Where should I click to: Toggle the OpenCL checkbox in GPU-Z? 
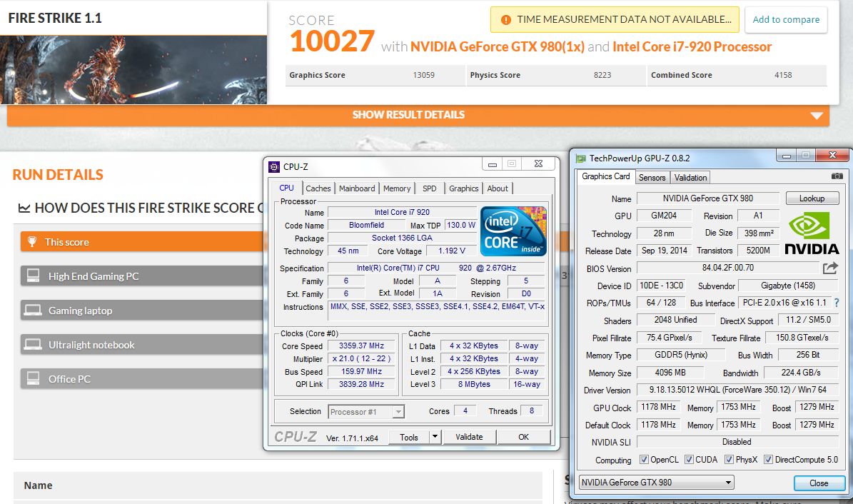[644, 459]
